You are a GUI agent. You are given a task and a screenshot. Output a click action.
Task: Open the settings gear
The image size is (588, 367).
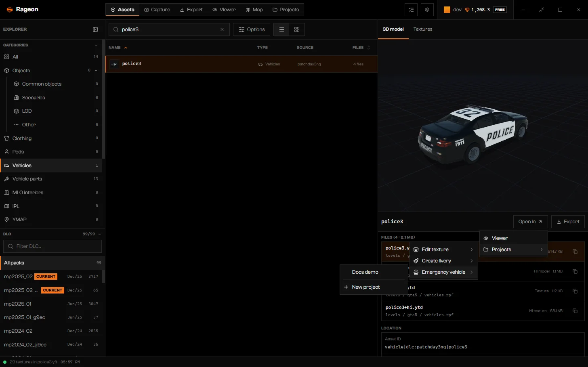427,10
